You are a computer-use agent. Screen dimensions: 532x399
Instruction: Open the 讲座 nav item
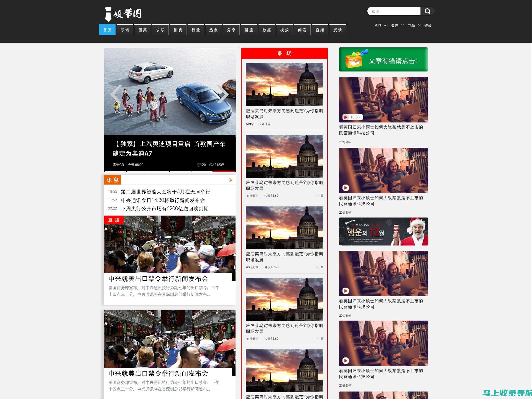coord(249,30)
